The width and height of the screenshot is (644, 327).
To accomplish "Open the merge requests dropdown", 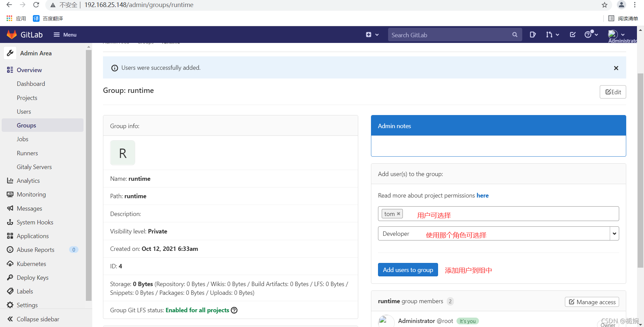I will (x=552, y=35).
